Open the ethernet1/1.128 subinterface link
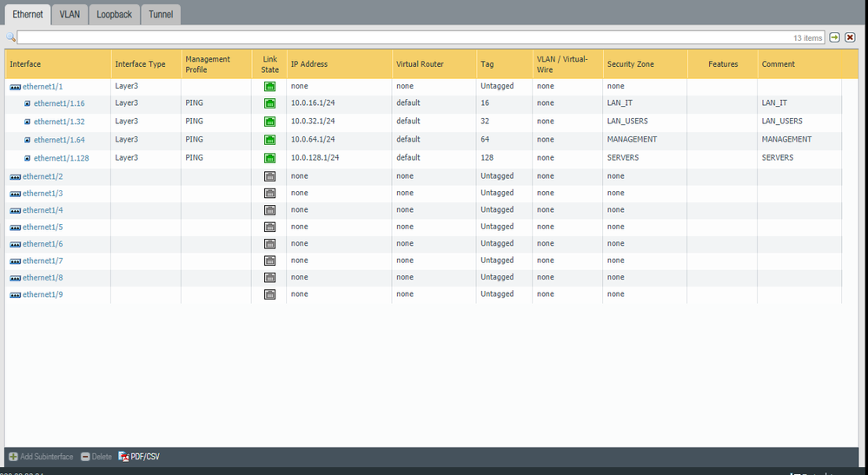The width and height of the screenshot is (868, 475). click(61, 158)
